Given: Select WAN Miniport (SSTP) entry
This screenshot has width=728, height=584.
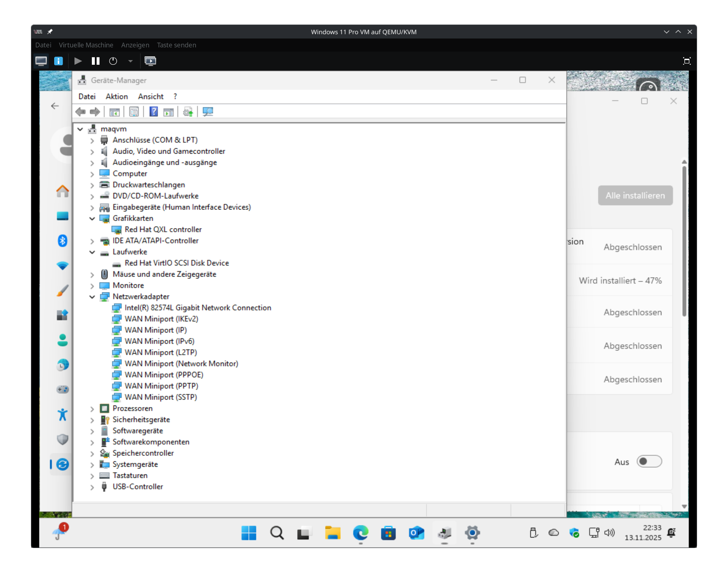Looking at the screenshot, I should tap(161, 397).
